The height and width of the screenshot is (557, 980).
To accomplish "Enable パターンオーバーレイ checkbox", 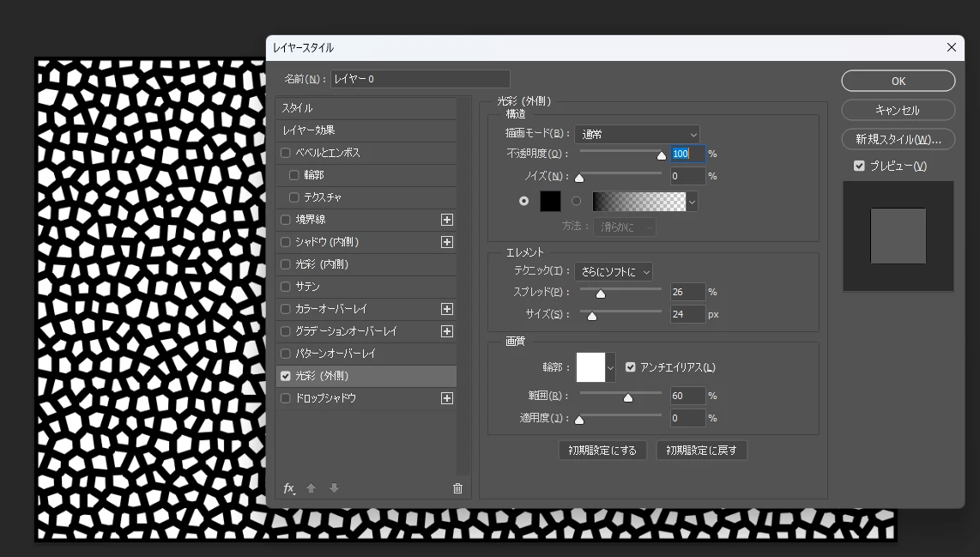I will pyautogui.click(x=286, y=354).
